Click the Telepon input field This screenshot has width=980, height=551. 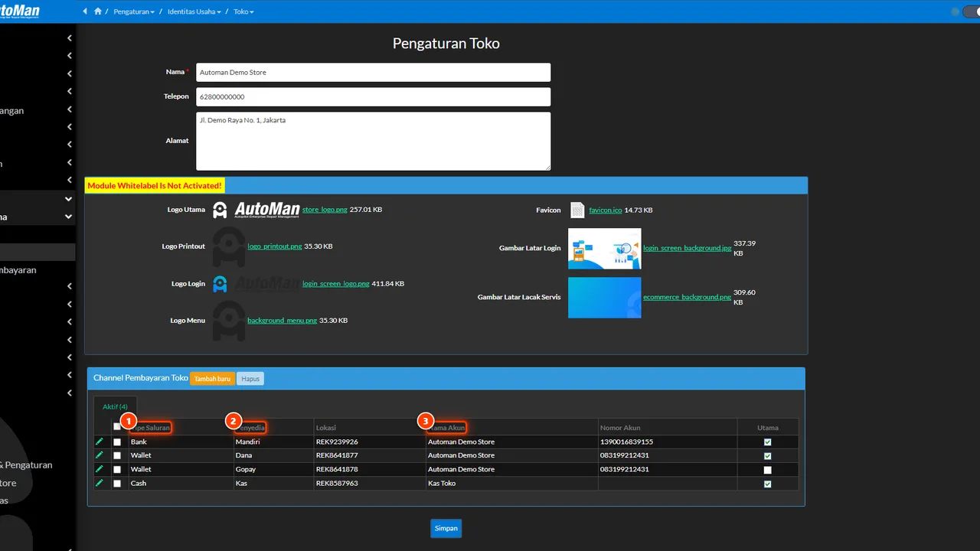(x=373, y=97)
